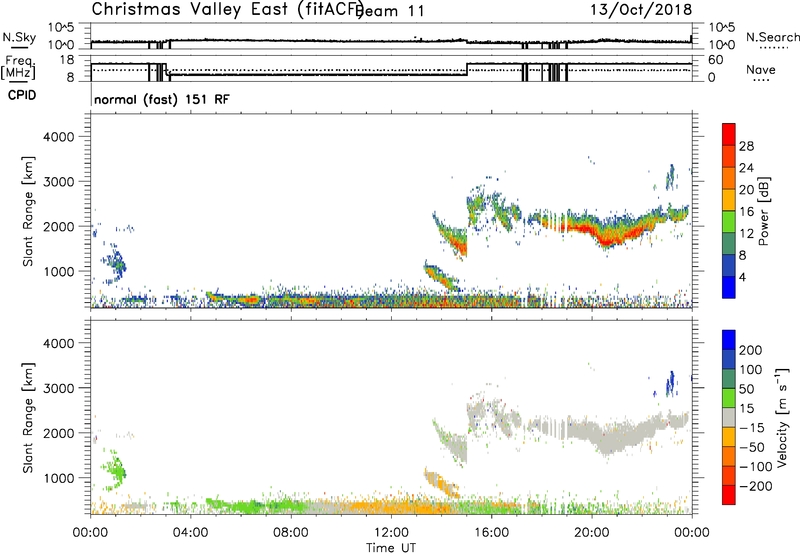Image resolution: width=800 pixels, height=554 pixels.
Task: Click the 4000 tick in power panel
Action: [59, 137]
